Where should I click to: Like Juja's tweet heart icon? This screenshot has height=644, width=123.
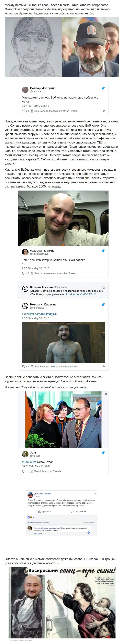(24, 471)
